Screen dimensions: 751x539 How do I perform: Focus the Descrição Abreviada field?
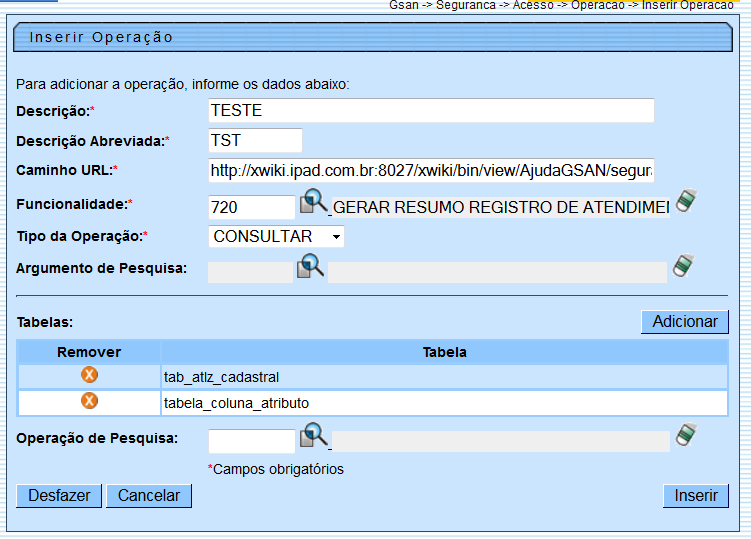tap(255, 140)
